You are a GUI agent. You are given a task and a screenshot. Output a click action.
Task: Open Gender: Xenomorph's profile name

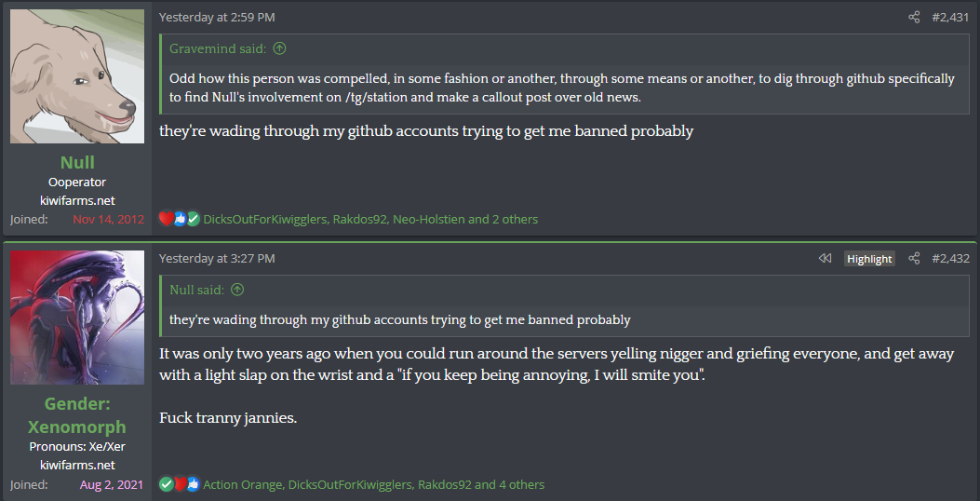coord(77,415)
